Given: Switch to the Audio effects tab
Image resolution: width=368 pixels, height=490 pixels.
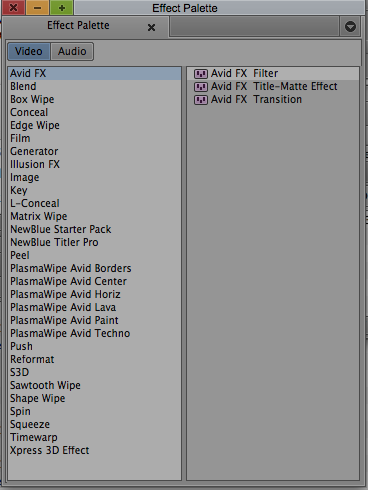Looking at the screenshot, I should (72, 51).
